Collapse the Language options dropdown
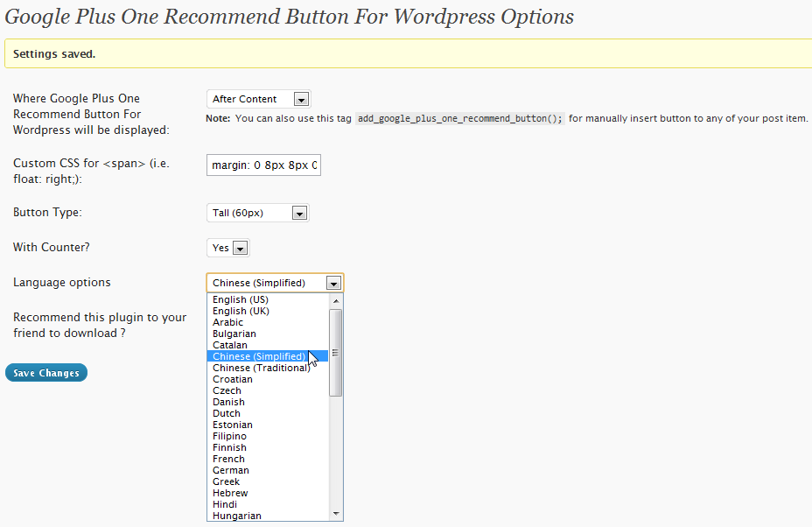 [x=275, y=283]
